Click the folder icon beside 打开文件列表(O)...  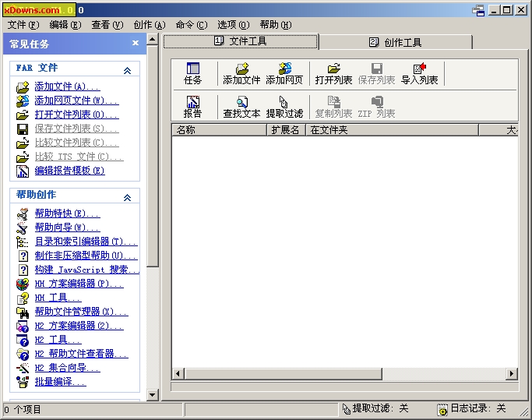pyautogui.click(x=23, y=115)
